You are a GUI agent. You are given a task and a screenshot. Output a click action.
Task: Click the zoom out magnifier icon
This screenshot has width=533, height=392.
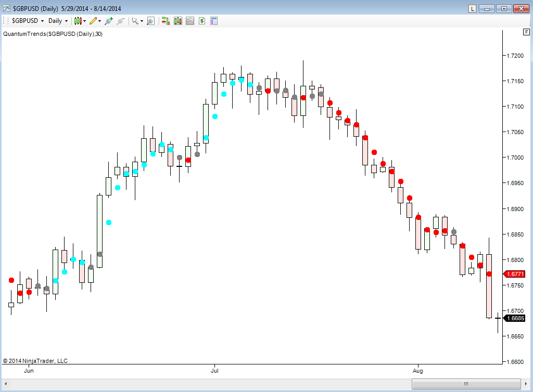121,21
